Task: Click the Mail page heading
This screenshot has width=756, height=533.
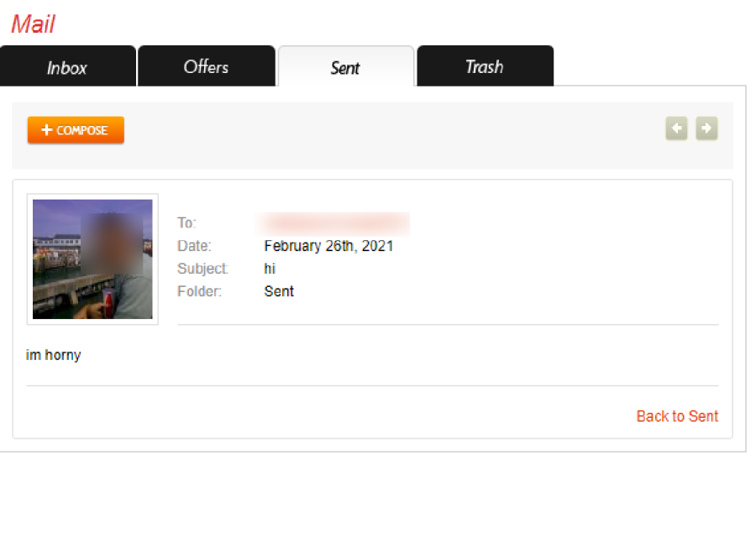Action: click(33, 24)
